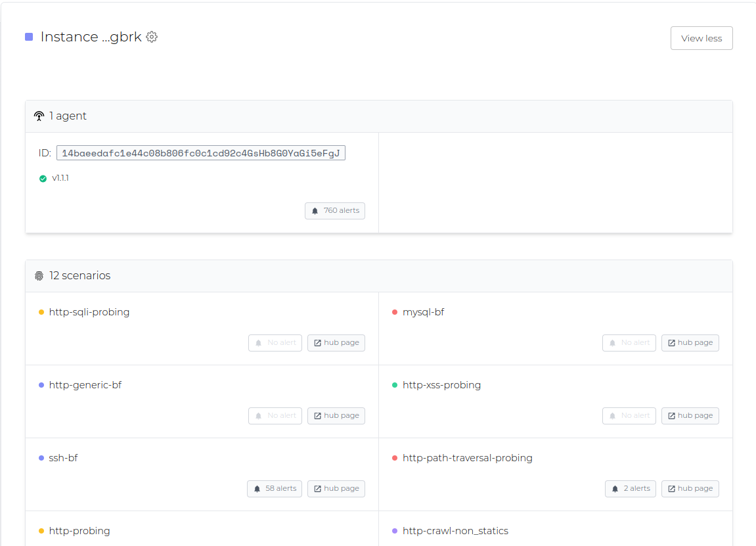Click the antenna icon next to '1 agent'

(39, 115)
